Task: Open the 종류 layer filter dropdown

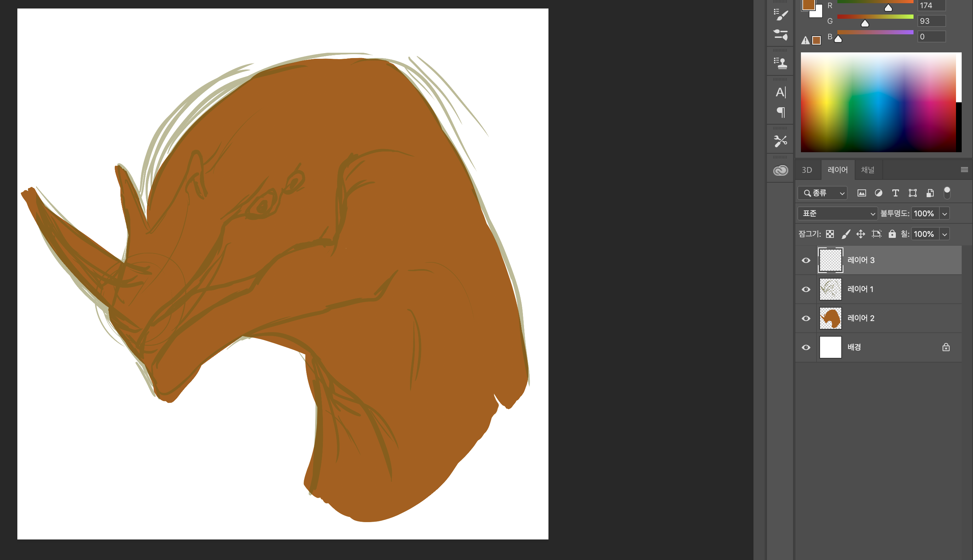Action: tap(822, 193)
